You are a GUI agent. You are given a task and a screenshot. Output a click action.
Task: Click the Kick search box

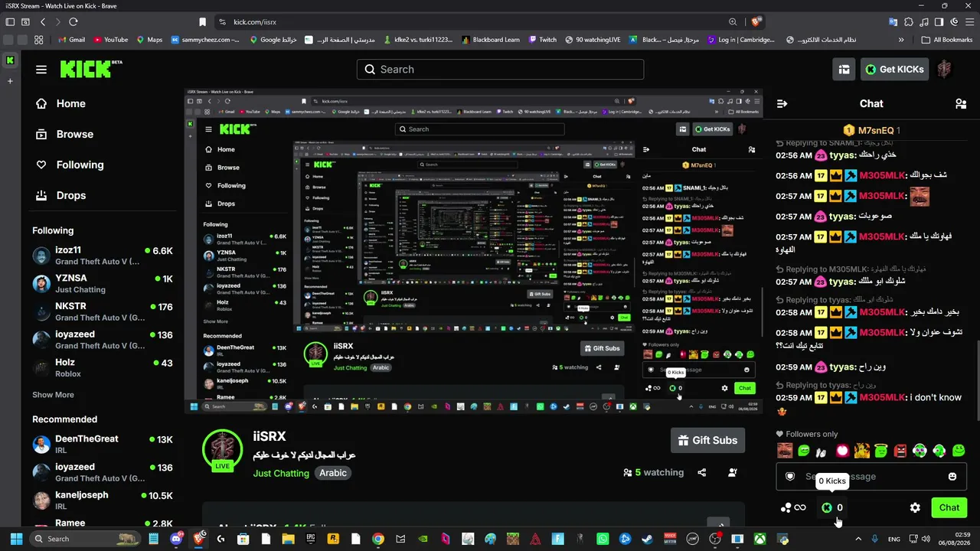(500, 69)
